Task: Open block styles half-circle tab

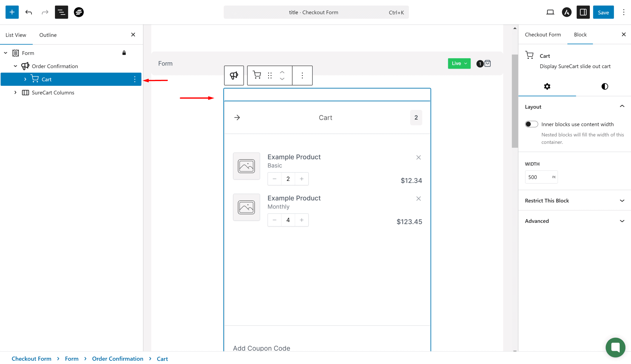Action: (x=604, y=87)
